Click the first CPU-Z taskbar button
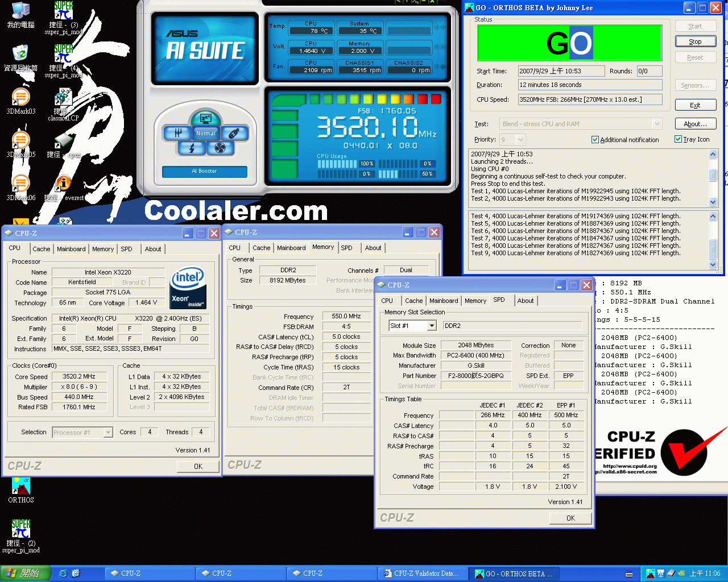This screenshot has width=728, height=582. tap(150, 573)
